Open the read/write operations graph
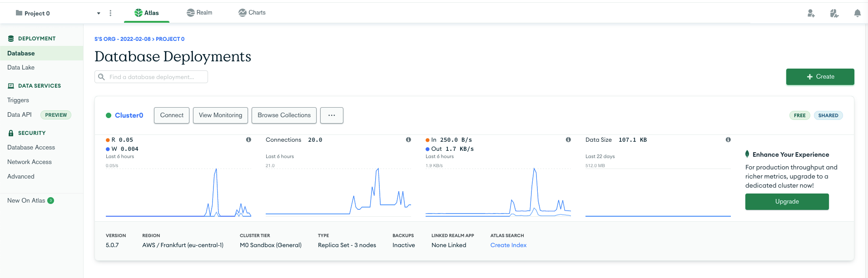This screenshot has height=278, width=868. [179, 192]
